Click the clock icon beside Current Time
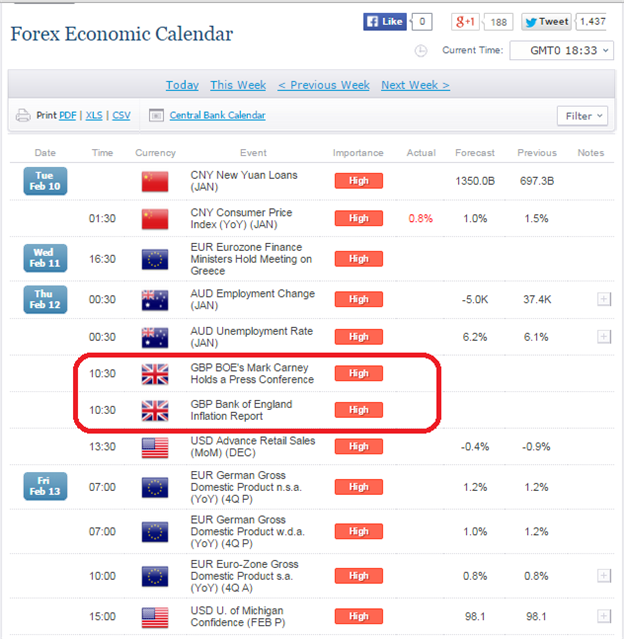This screenshot has width=624, height=639. [x=421, y=50]
